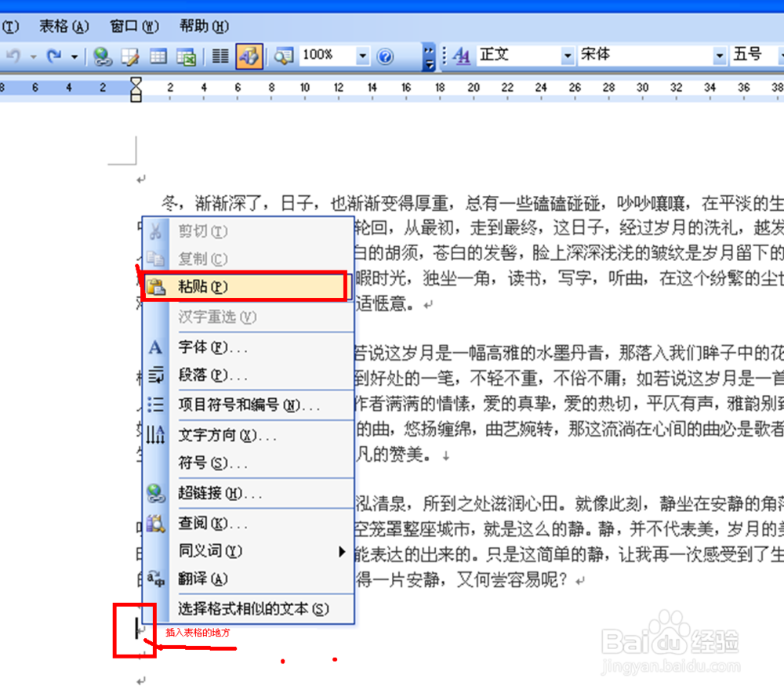Open the Redo history dropdown arrow
784x693 pixels.
click(74, 56)
